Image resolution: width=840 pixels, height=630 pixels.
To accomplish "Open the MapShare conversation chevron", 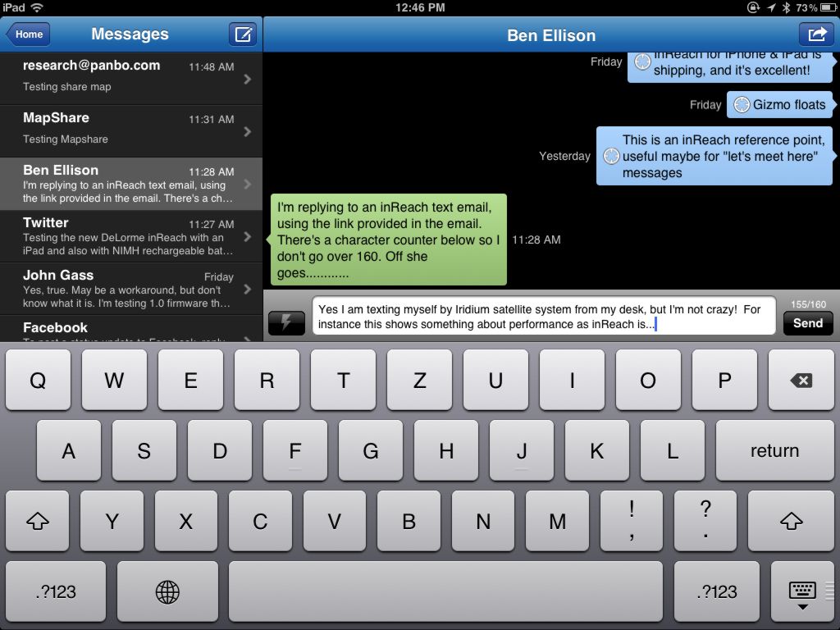I will [248, 132].
